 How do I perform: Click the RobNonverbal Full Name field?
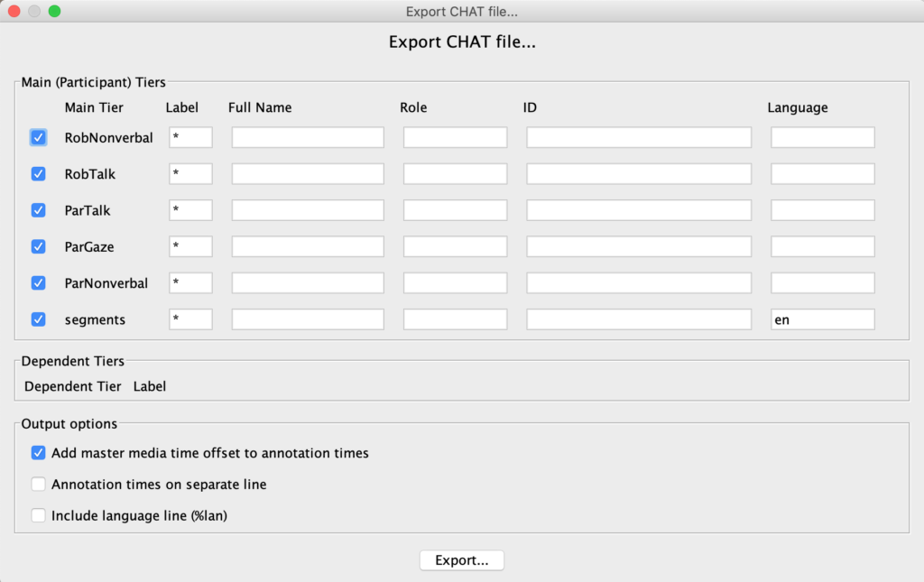[x=308, y=137]
